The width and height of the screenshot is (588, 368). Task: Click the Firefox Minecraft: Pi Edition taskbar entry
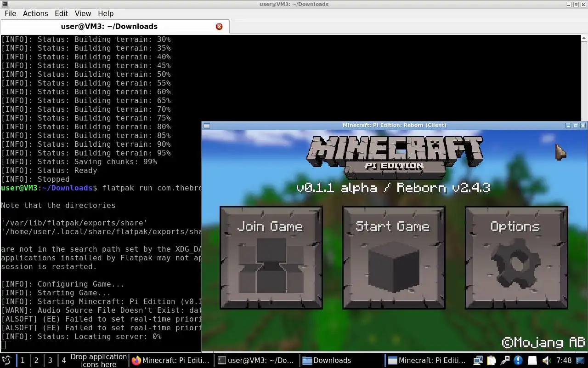(x=171, y=360)
